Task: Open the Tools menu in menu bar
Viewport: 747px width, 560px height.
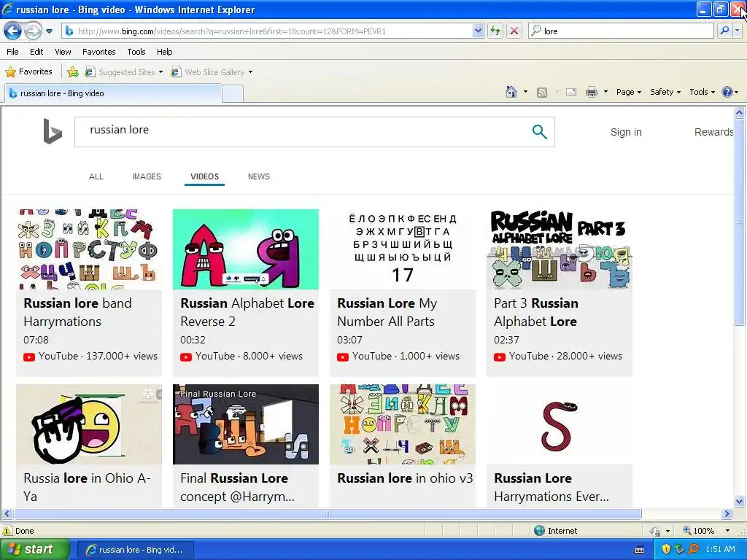Action: coord(136,52)
